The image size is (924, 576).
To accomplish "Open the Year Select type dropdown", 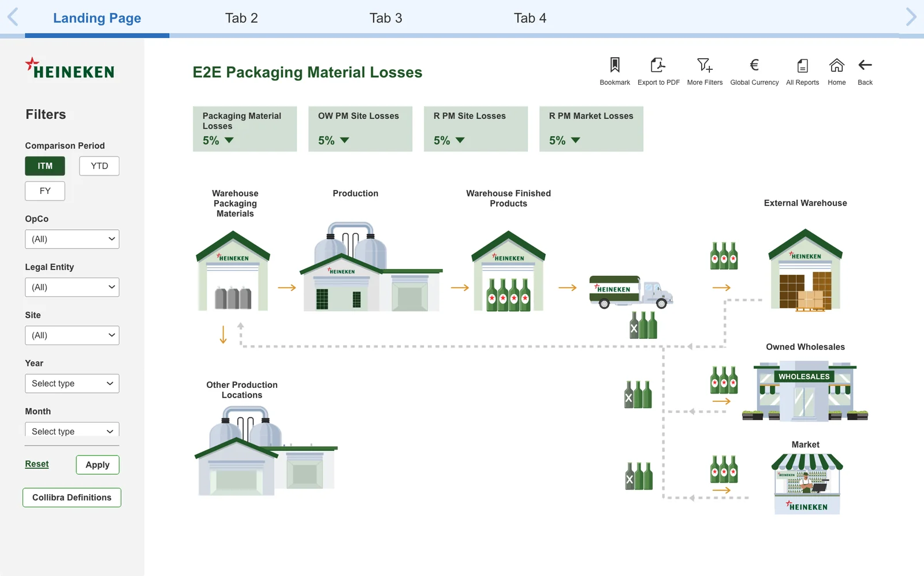I will pyautogui.click(x=72, y=384).
